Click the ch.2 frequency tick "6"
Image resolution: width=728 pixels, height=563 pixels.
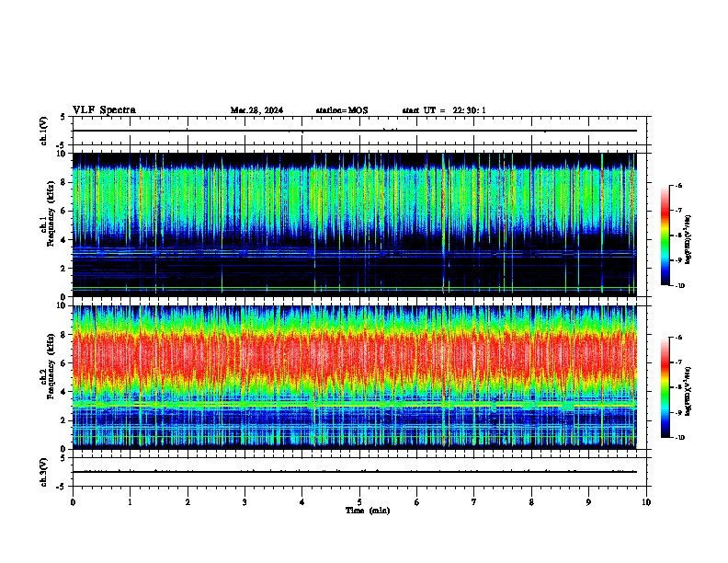pyautogui.click(x=64, y=363)
